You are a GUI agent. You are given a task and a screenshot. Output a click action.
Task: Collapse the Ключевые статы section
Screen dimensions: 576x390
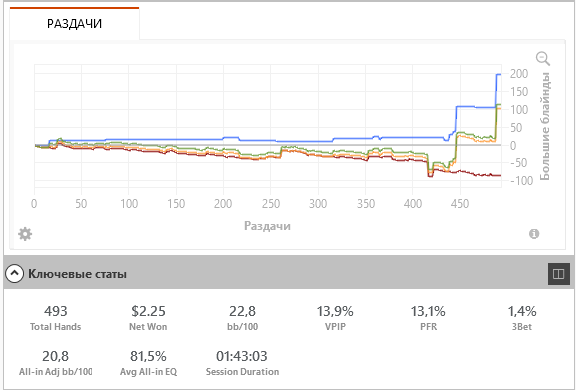[x=14, y=274]
